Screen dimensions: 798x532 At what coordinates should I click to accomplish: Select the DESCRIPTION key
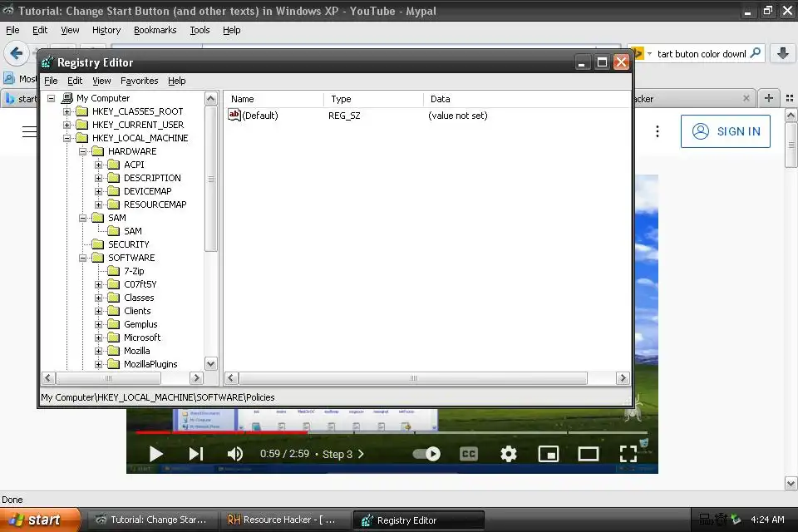pos(152,178)
